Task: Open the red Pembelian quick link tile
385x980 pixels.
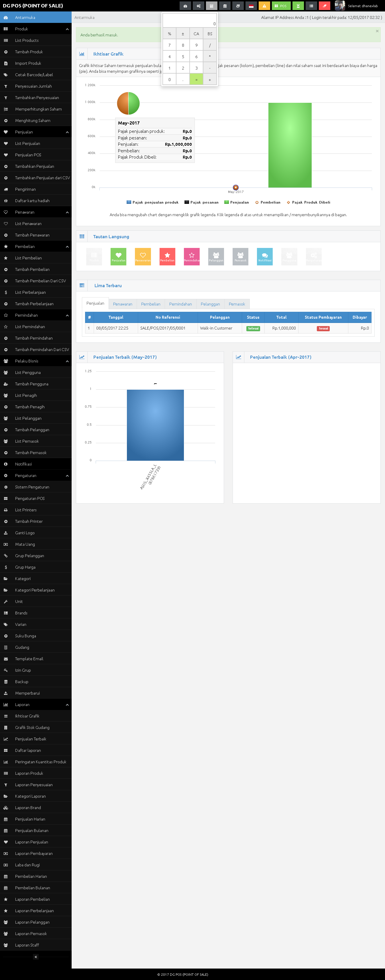Action: [167, 257]
